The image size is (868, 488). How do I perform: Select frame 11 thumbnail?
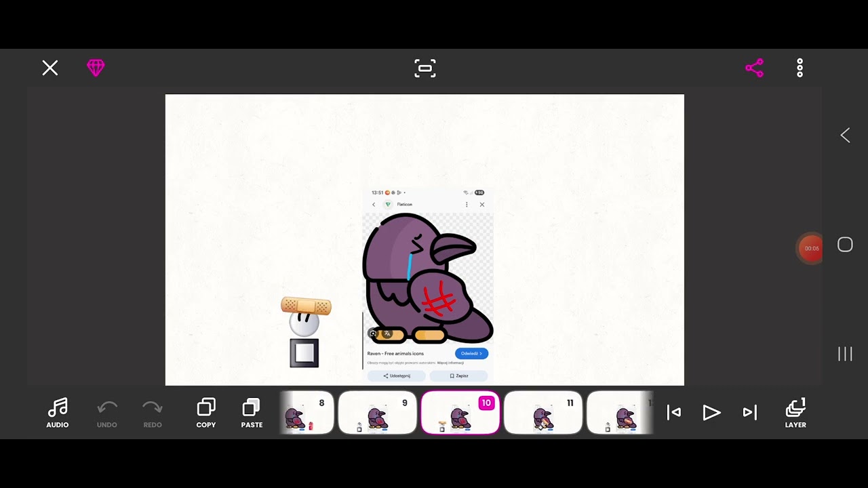(x=543, y=412)
